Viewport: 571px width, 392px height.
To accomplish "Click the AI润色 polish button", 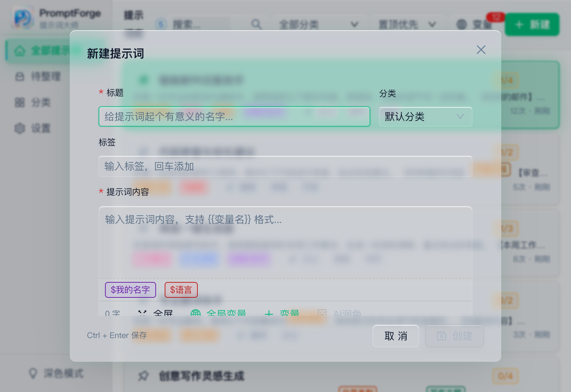I will coord(339,313).
